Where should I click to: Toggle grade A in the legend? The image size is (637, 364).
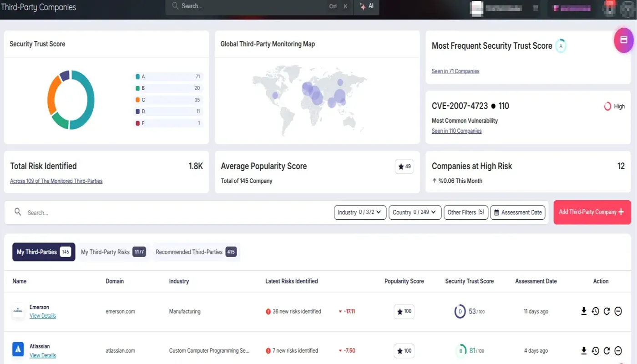(x=167, y=76)
